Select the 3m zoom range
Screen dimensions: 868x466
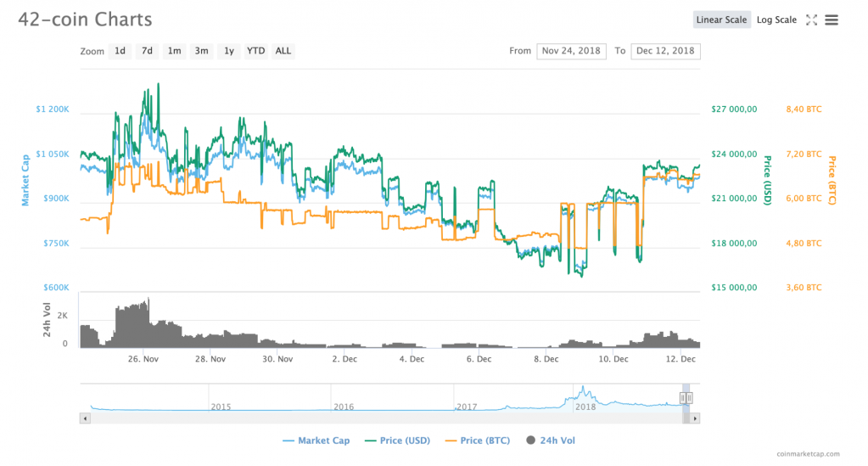201,51
